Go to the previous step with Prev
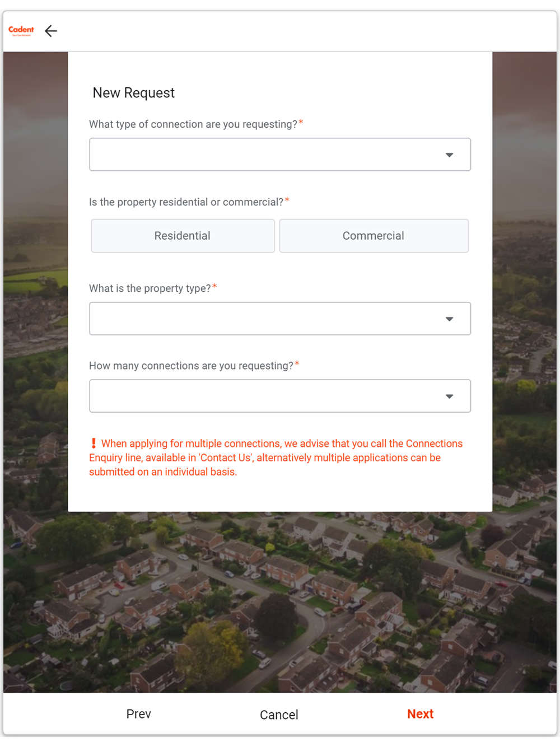The width and height of the screenshot is (560, 747). pos(138,714)
